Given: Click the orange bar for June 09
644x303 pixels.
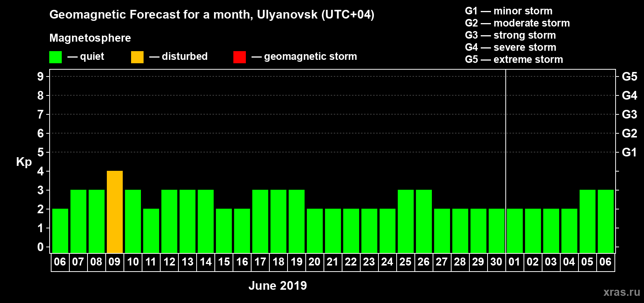Looking at the screenshot, I should tap(115, 212).
